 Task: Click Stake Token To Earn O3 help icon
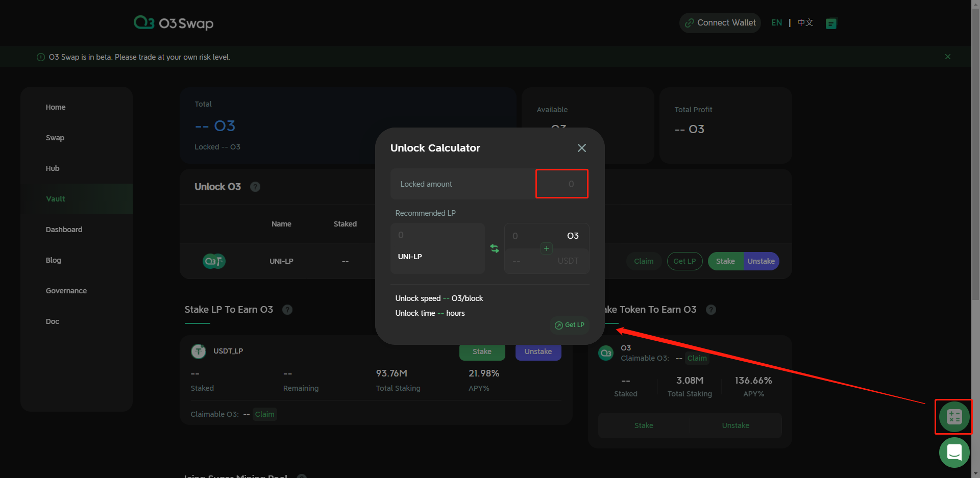pyautogui.click(x=710, y=310)
